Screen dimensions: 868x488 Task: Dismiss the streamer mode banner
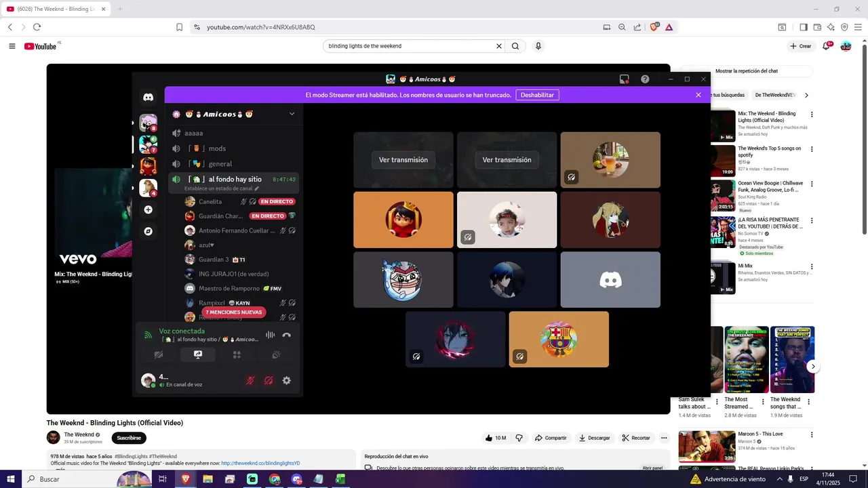pyautogui.click(x=698, y=95)
